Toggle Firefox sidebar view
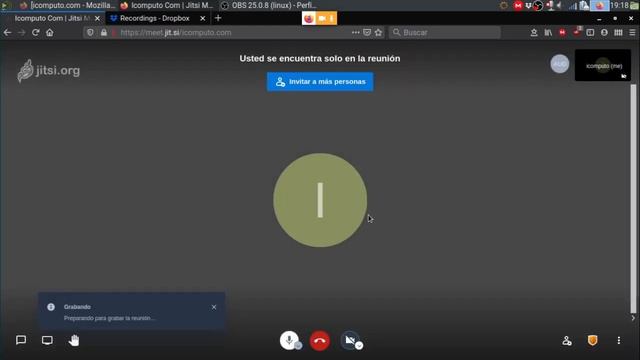This screenshot has width=640, height=360. tap(590, 33)
